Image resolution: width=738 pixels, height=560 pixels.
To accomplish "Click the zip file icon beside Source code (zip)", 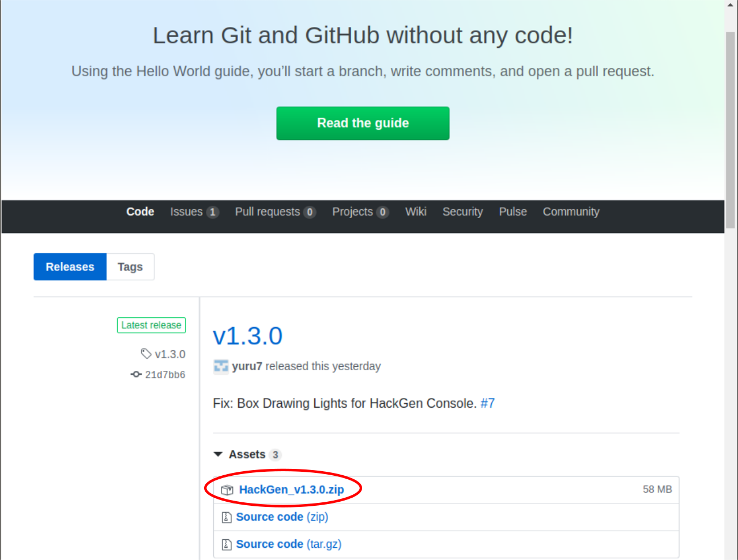I will coord(227,517).
